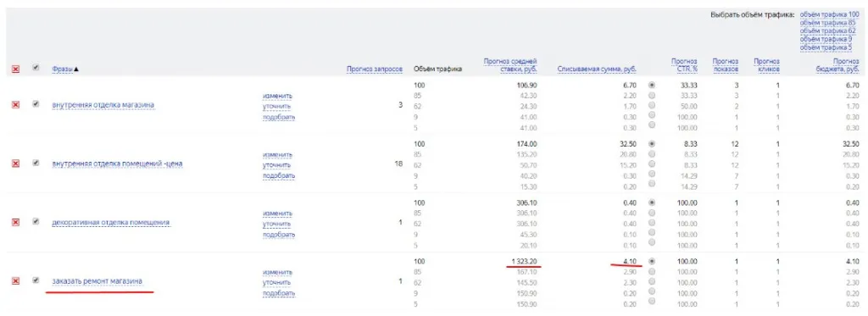Image resolution: width=868 pixels, height=316 pixels.
Task: Click query forecast value '18'
Action: tap(398, 164)
